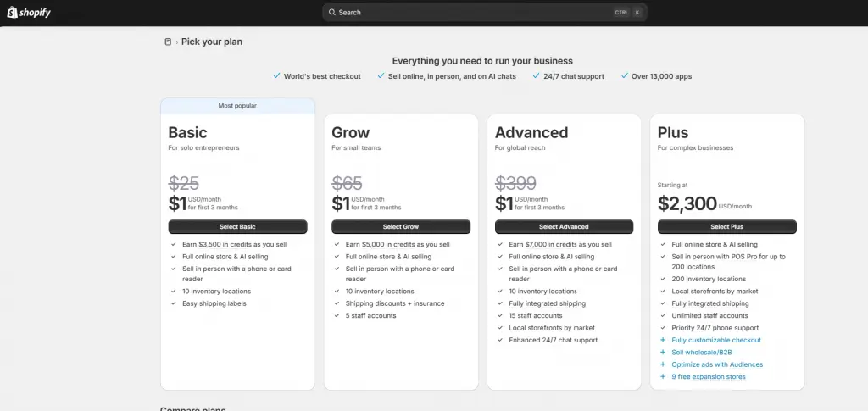Click the Pick your plan heading

click(x=212, y=42)
